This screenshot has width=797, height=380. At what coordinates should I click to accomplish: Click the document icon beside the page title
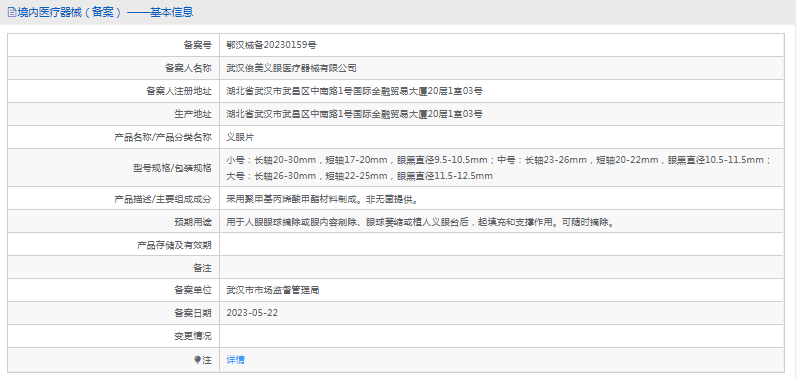[12, 13]
